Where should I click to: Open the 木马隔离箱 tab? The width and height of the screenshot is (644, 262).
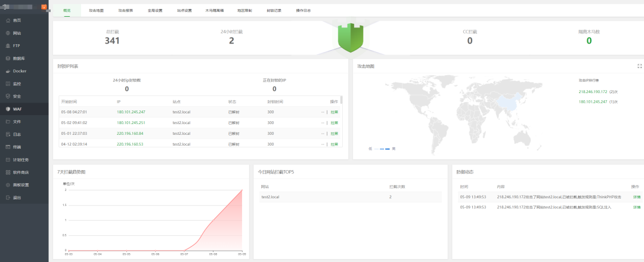[214, 11]
